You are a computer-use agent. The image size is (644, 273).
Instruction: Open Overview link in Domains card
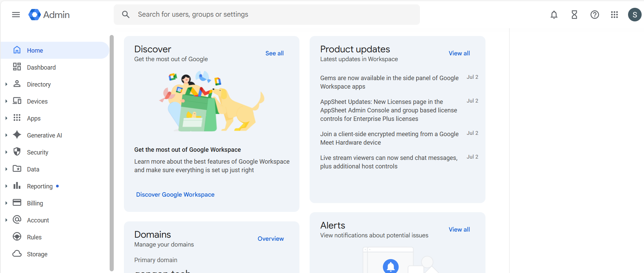tap(271, 239)
